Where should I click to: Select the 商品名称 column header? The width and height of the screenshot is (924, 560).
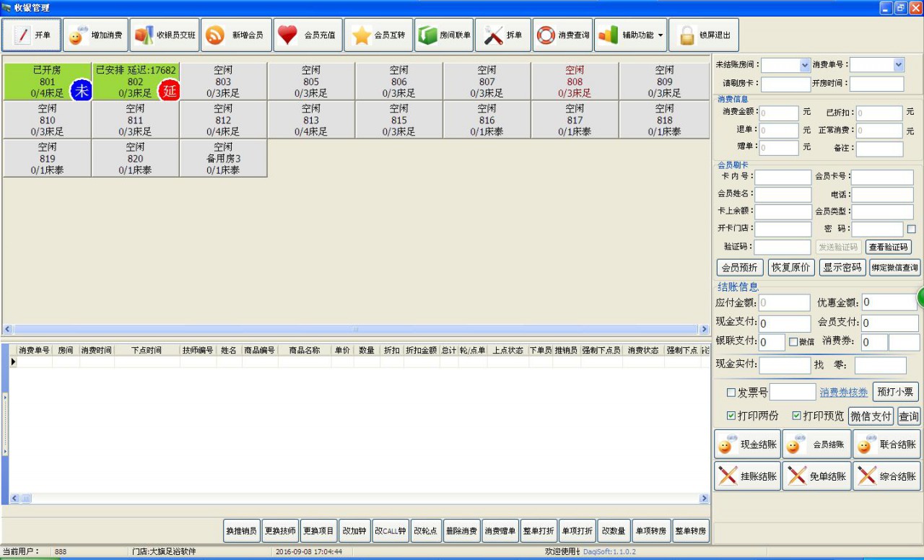304,350
